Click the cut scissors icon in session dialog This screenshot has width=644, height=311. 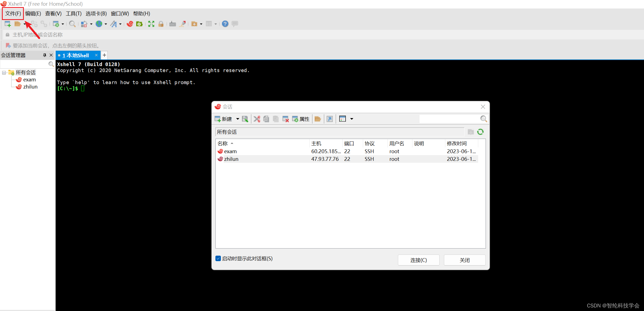(x=257, y=119)
